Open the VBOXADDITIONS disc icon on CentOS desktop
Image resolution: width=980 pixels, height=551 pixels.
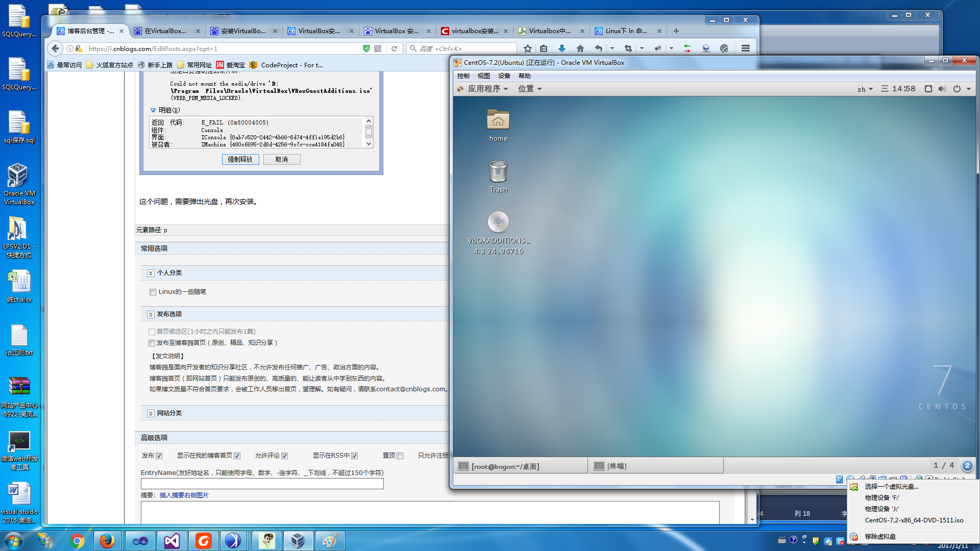click(x=498, y=233)
